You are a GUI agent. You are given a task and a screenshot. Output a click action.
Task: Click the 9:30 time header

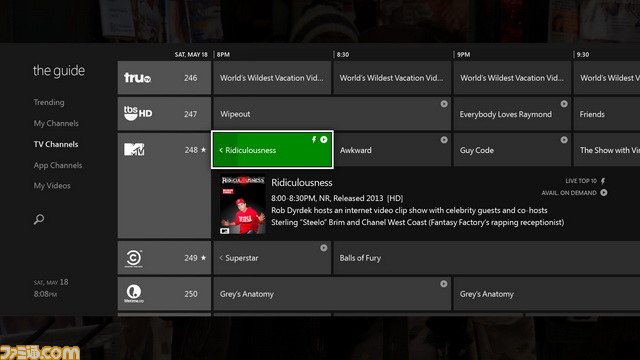tap(583, 54)
